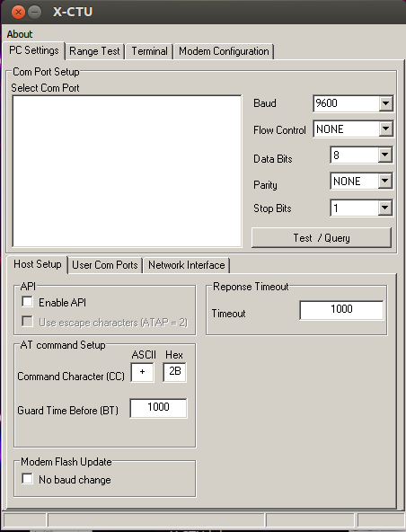Click the ASCII command character field
This screenshot has width=406, height=532.
(x=142, y=372)
